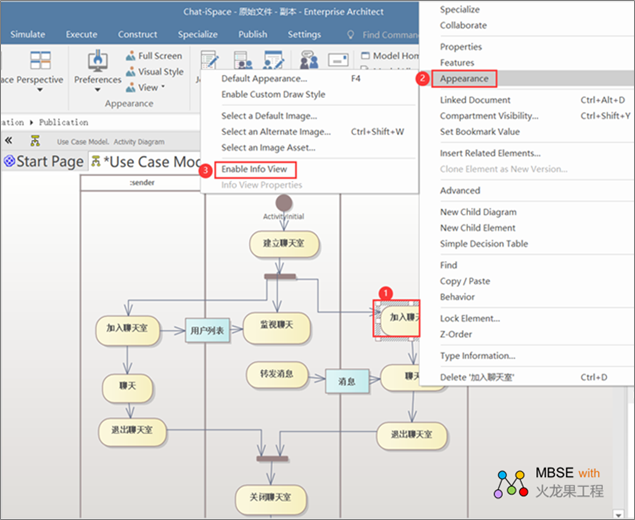Click the chat people icon in ribbon
Screen dimensions: 635x520
point(309,60)
